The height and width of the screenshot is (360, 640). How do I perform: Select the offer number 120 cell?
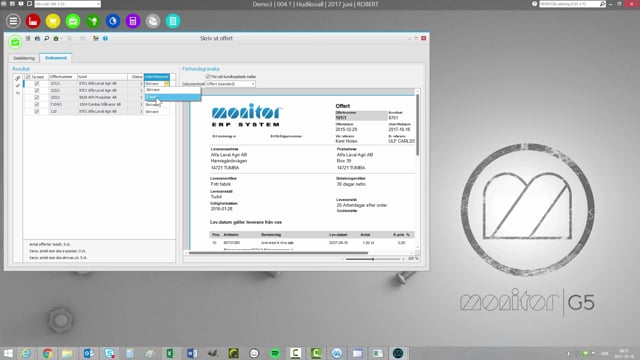click(x=63, y=111)
